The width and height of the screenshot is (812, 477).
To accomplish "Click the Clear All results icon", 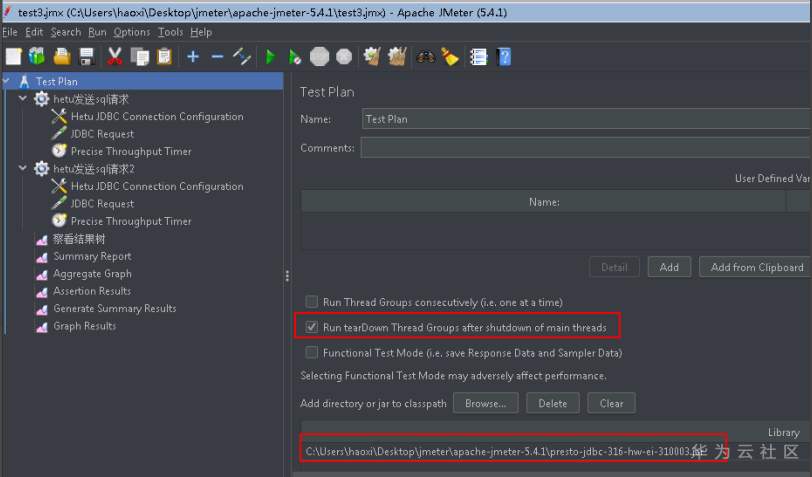I will 397,56.
